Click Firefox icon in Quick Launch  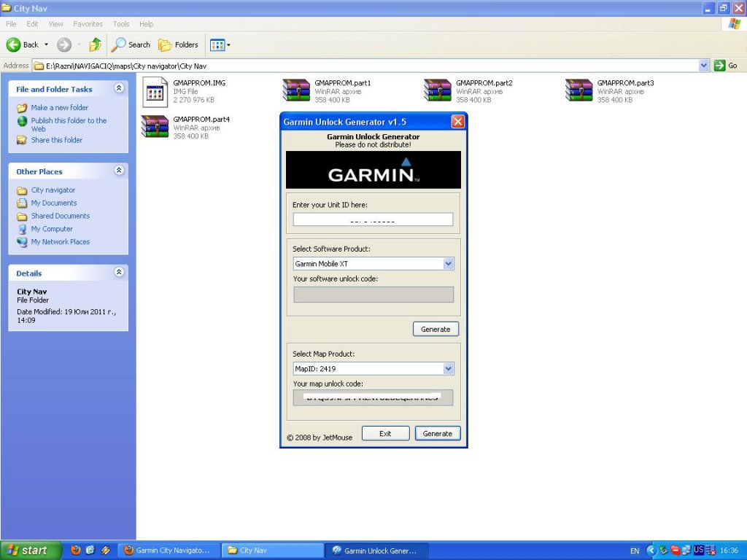click(x=76, y=551)
